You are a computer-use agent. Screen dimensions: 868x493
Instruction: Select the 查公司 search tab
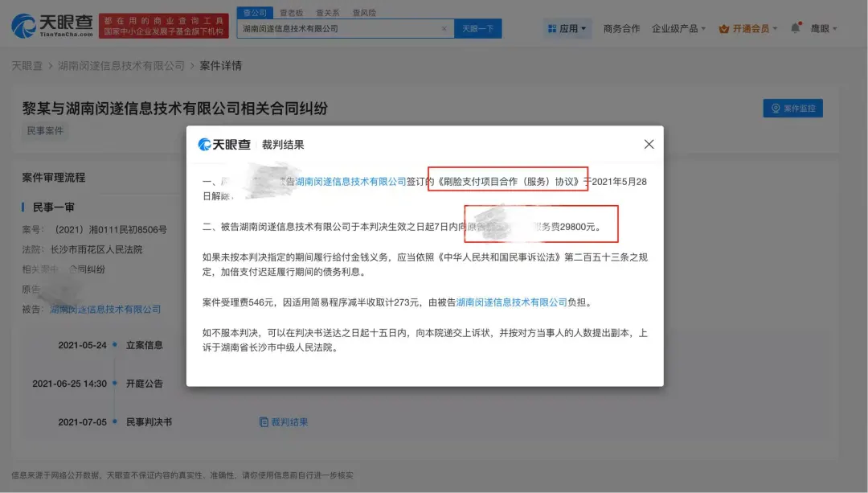253,13
